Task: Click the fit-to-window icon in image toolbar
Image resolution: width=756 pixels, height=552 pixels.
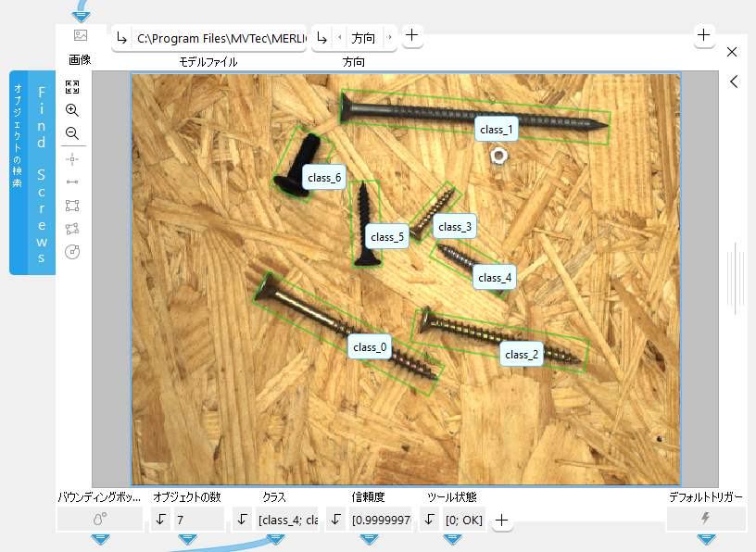Action: tap(72, 87)
